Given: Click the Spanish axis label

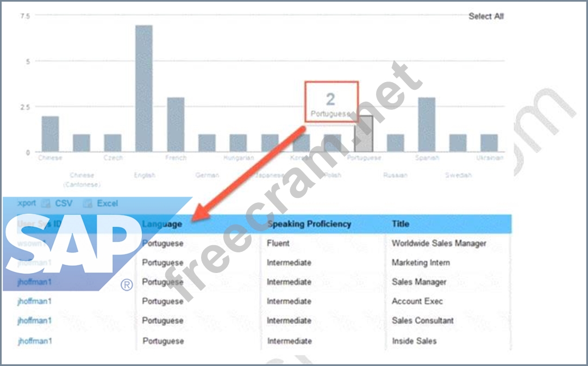Looking at the screenshot, I should pyautogui.click(x=427, y=158).
